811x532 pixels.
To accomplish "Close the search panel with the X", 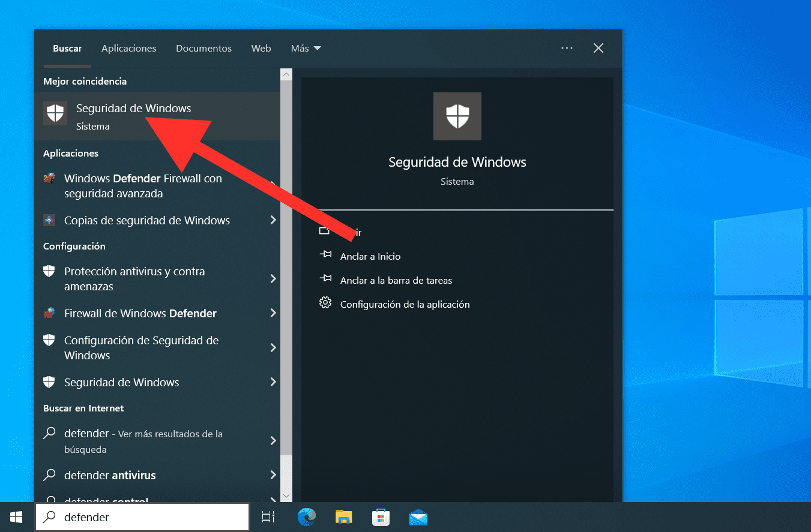I will pyautogui.click(x=598, y=48).
